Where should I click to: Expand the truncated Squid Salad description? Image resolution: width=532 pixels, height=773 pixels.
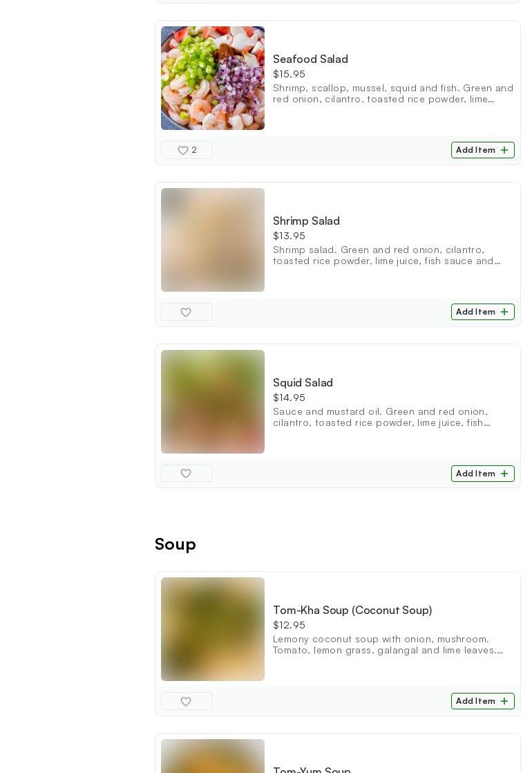pos(381,417)
